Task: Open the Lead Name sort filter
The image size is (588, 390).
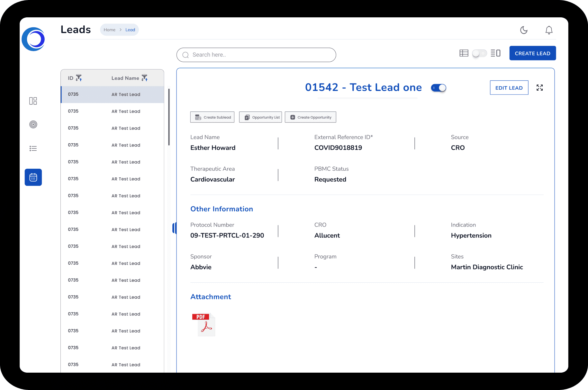Action: [x=144, y=77]
